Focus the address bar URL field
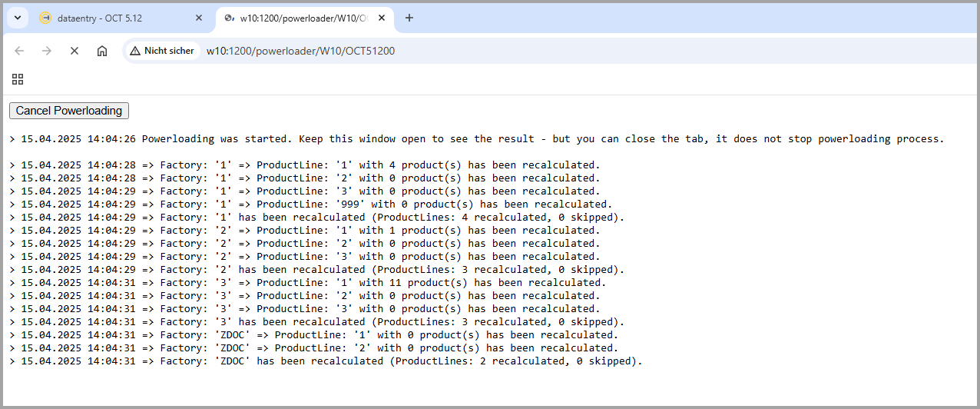Screen dimensions: 980x409 461,51
